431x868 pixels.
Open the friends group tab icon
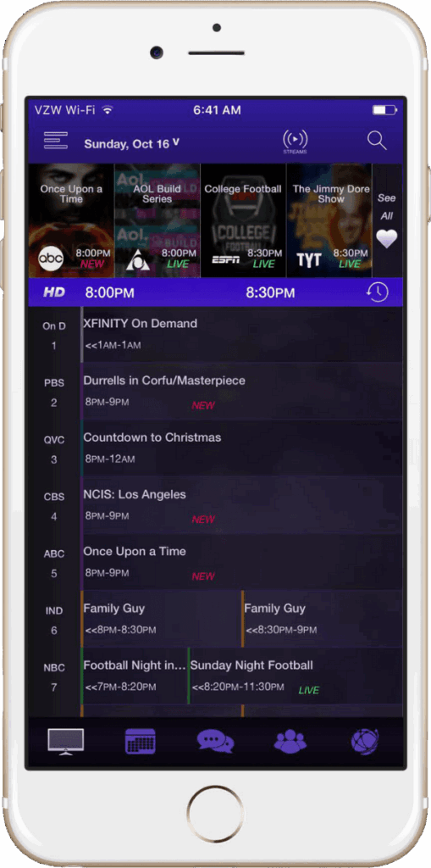click(x=290, y=742)
